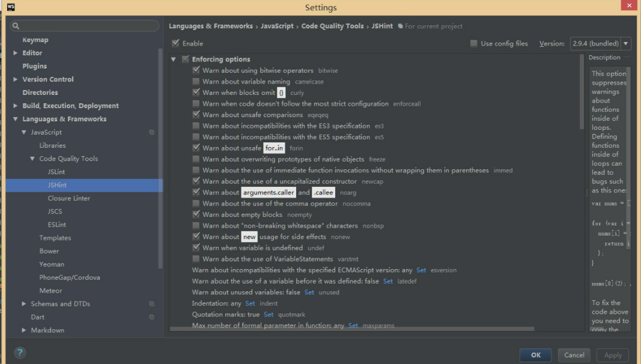Uncheck Warn when variable is undefined
Image resolution: width=641 pixels, height=364 pixels.
[x=196, y=247]
